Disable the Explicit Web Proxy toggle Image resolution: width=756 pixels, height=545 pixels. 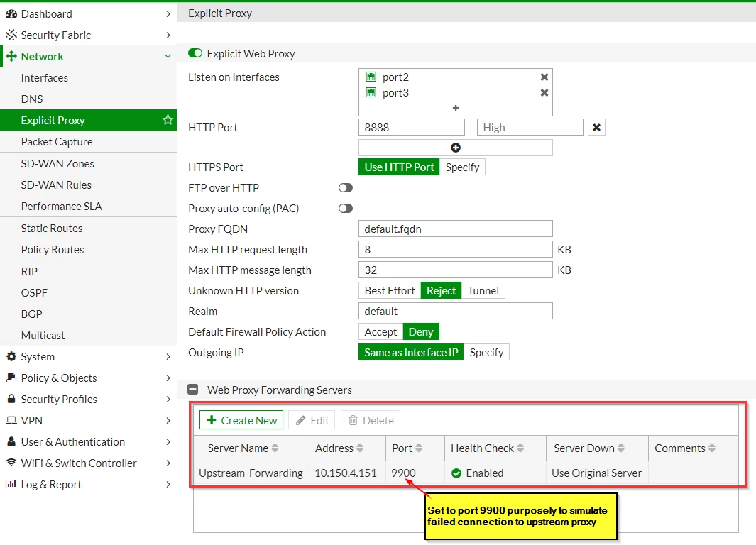(x=195, y=53)
